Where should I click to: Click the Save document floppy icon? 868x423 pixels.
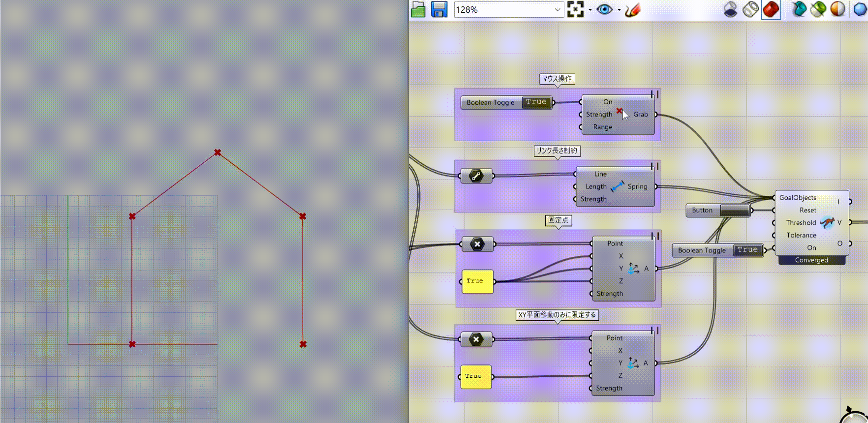pos(439,9)
